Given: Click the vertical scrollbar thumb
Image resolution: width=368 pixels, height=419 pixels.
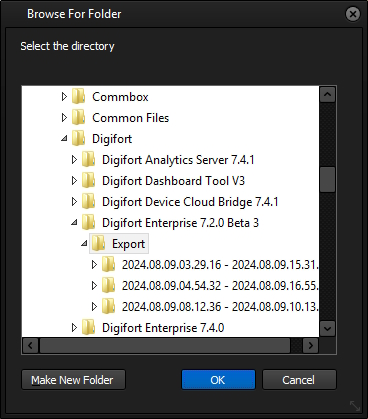Looking at the screenshot, I should pos(327,179).
